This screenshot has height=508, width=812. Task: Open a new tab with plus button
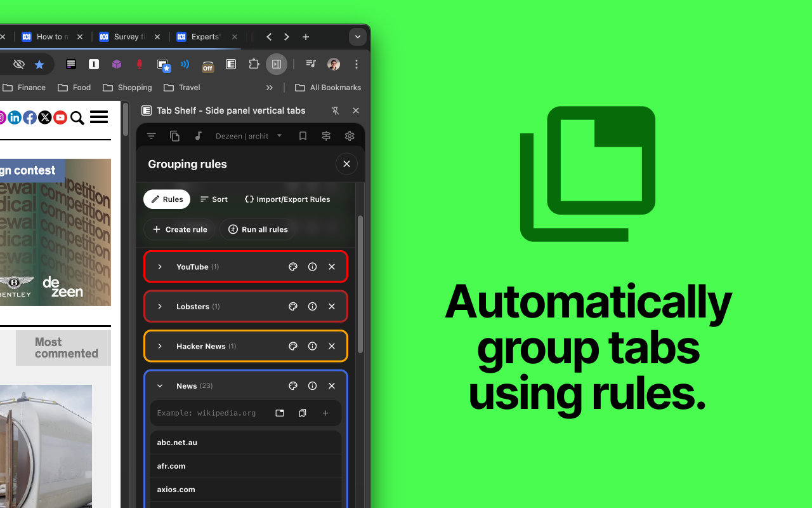306,37
